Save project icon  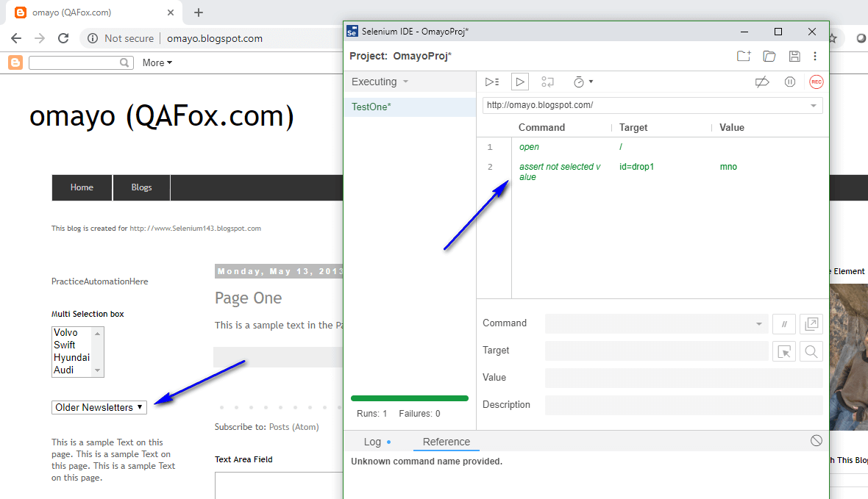click(794, 56)
